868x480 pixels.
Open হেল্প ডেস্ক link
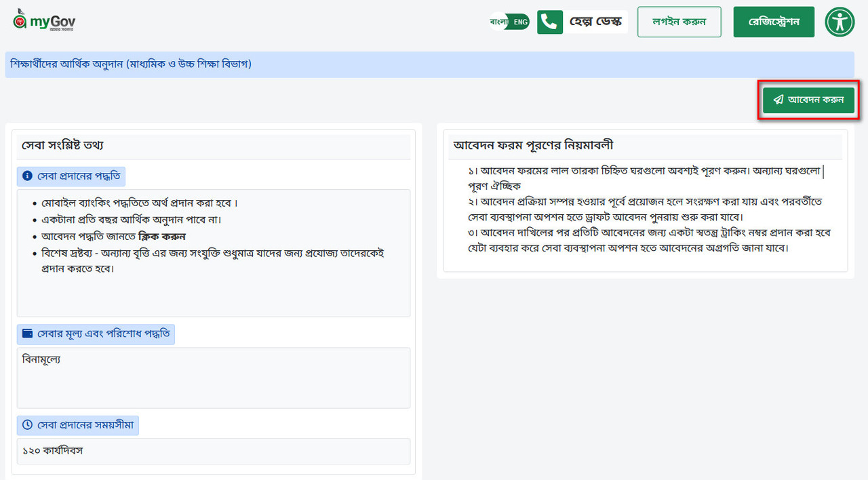[595, 22]
